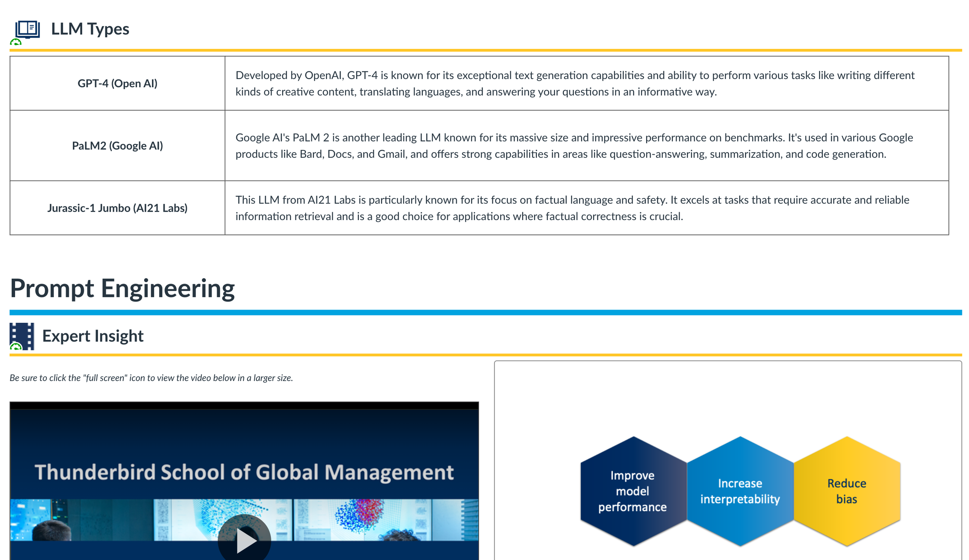This screenshot has width=969, height=560.
Task: Click the image strip inside the video thumbnail
Action: click(349, 519)
